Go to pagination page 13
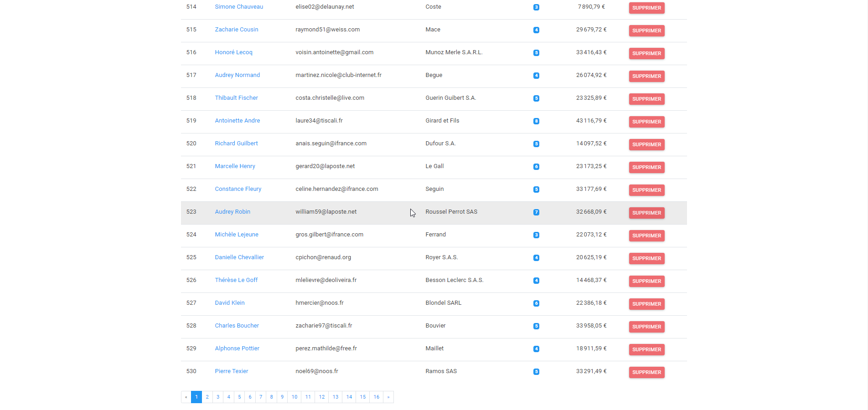 point(336,397)
